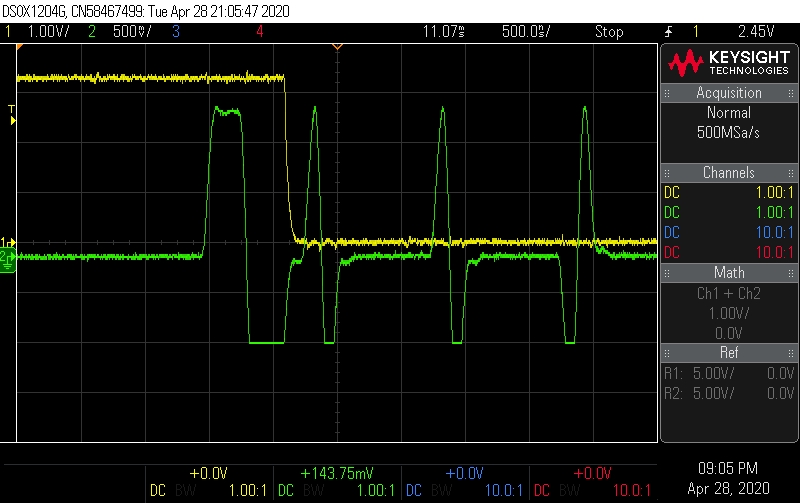
Task: Open the Ref panel header
Action: (x=729, y=352)
